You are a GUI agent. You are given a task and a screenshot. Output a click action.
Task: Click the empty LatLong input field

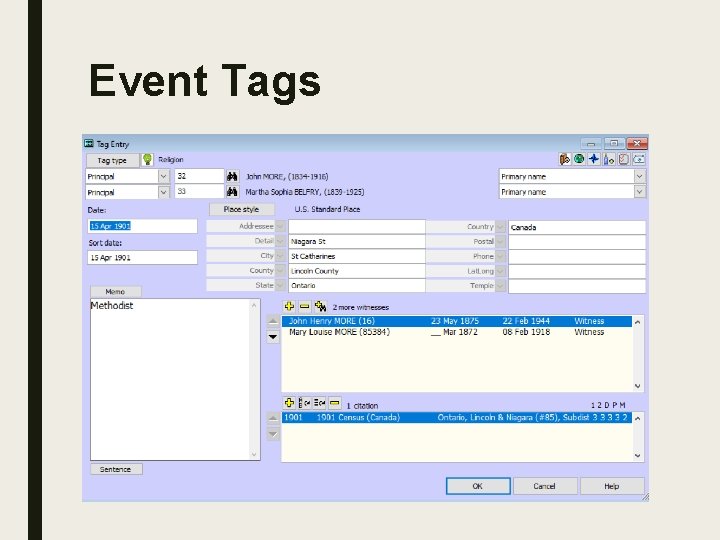tap(577, 271)
